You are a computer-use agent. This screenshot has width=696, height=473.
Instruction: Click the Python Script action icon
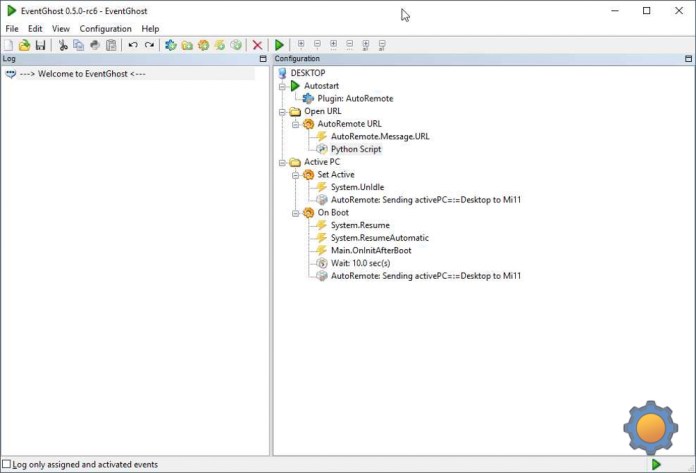[x=321, y=149]
